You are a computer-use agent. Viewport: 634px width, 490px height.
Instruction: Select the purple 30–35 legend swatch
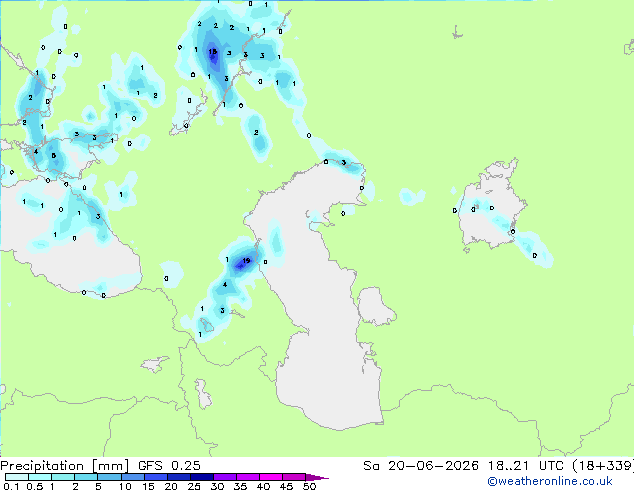tap(225, 477)
